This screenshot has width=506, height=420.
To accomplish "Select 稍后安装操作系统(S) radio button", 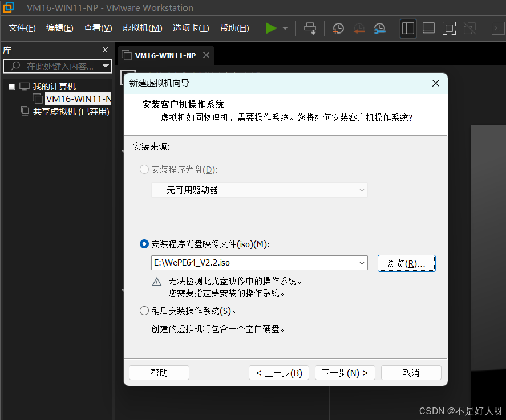I will click(144, 311).
